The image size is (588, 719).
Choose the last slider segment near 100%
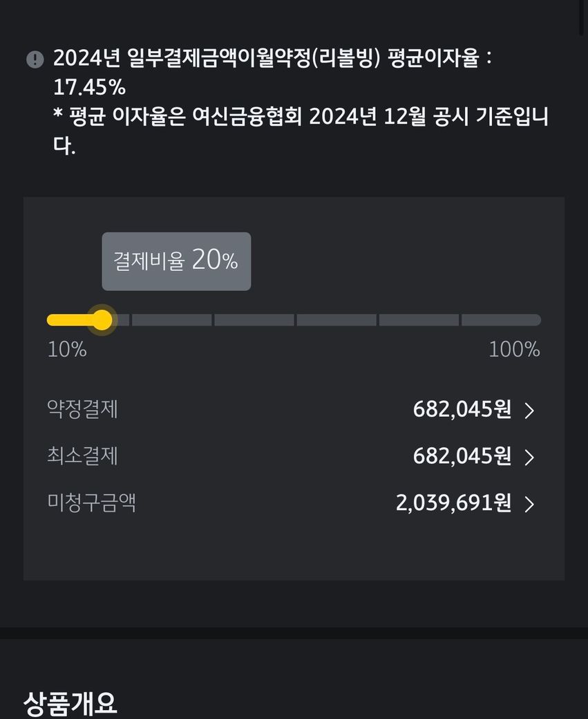pyautogui.click(x=500, y=320)
